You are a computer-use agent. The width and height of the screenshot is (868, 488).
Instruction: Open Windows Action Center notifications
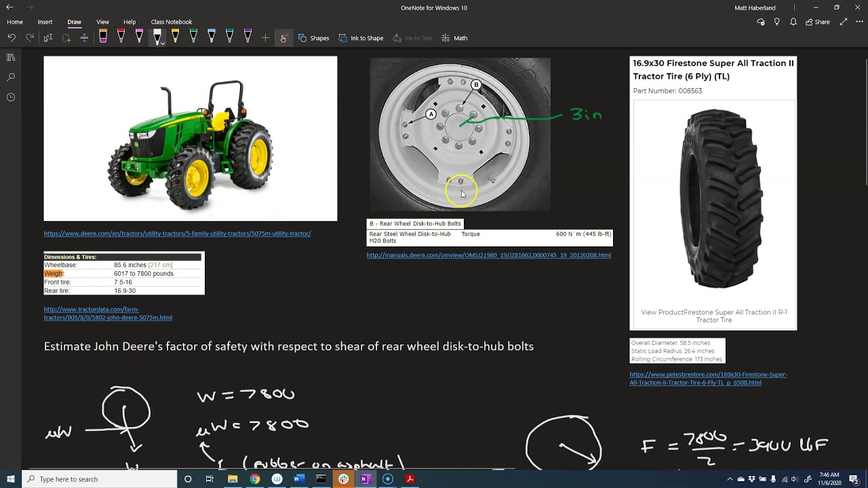(x=854, y=479)
